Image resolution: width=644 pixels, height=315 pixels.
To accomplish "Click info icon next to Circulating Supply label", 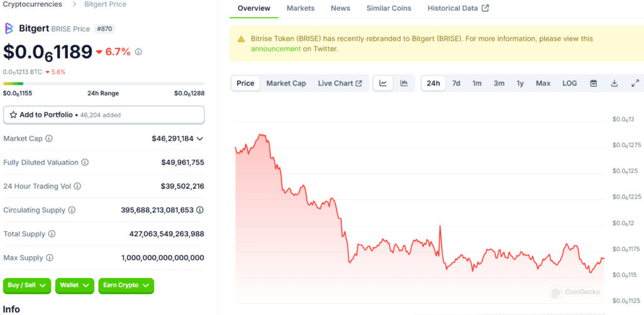I will click(72, 210).
